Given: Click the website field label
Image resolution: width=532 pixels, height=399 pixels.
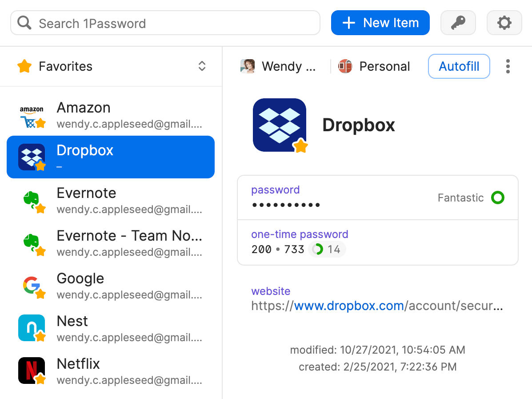Looking at the screenshot, I should coord(271,291).
